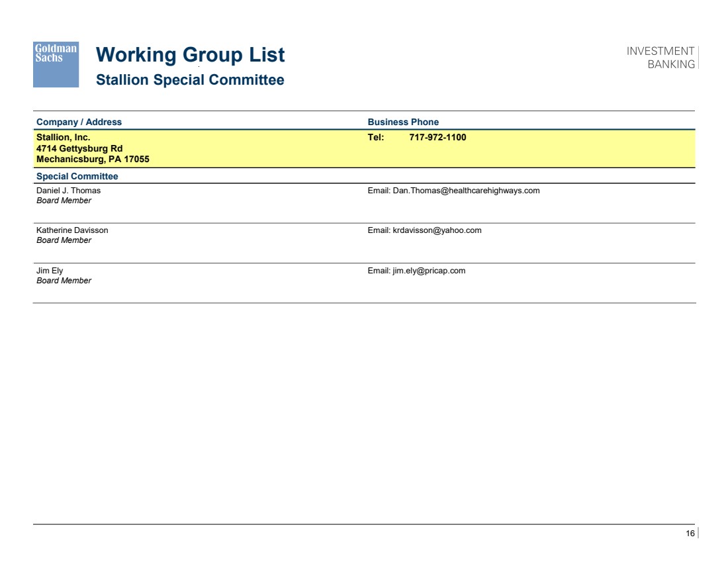
Task: Click the Goldman Sachs logo
Action: (x=56, y=65)
